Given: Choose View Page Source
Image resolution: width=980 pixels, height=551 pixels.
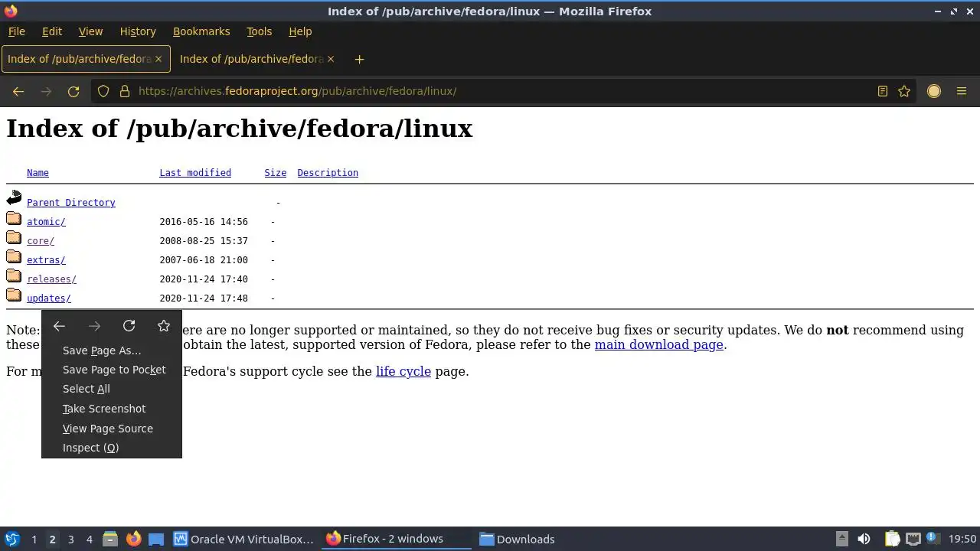Looking at the screenshot, I should [112, 429].
